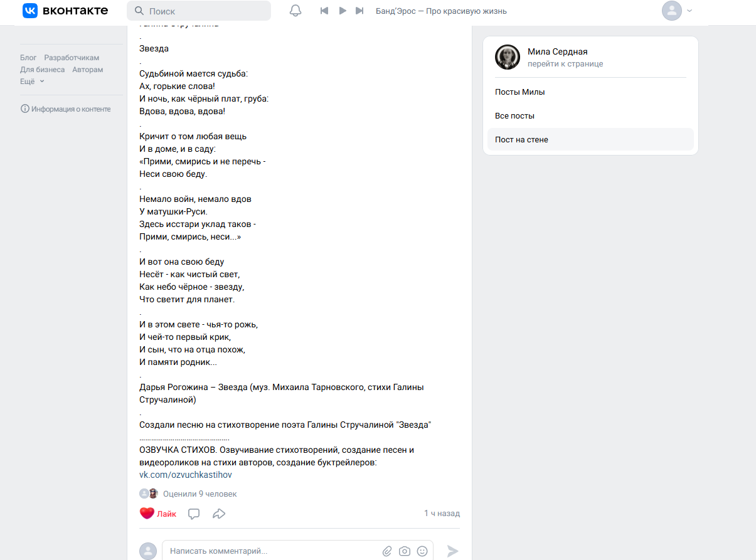
Task: Expand the "Ещё" footer menu
Action: (x=33, y=82)
